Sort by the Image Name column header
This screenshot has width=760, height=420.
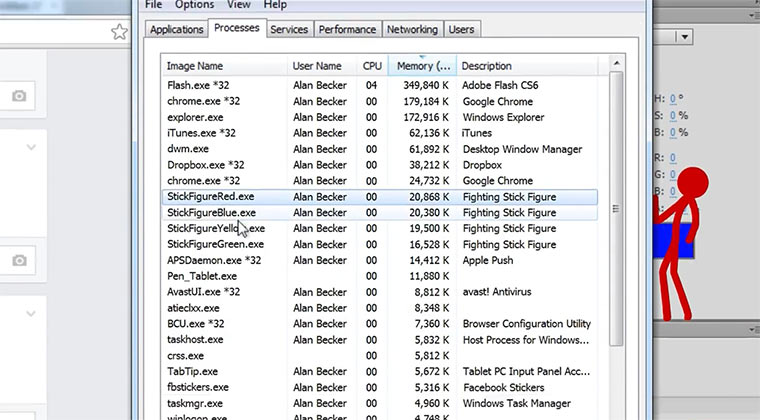[x=224, y=66]
